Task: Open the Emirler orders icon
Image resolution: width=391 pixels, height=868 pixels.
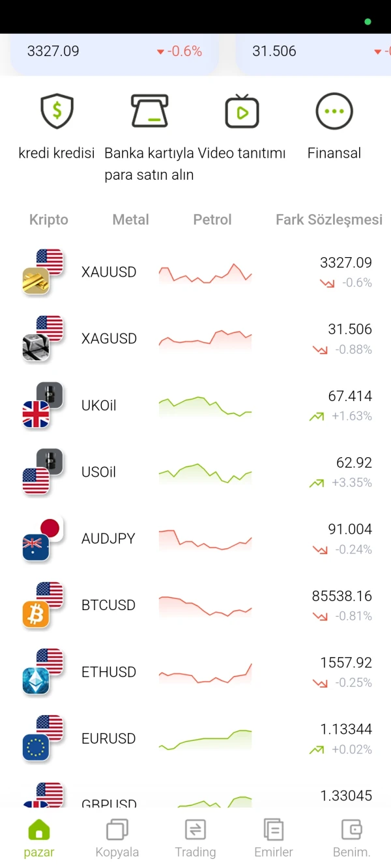Action: [274, 830]
